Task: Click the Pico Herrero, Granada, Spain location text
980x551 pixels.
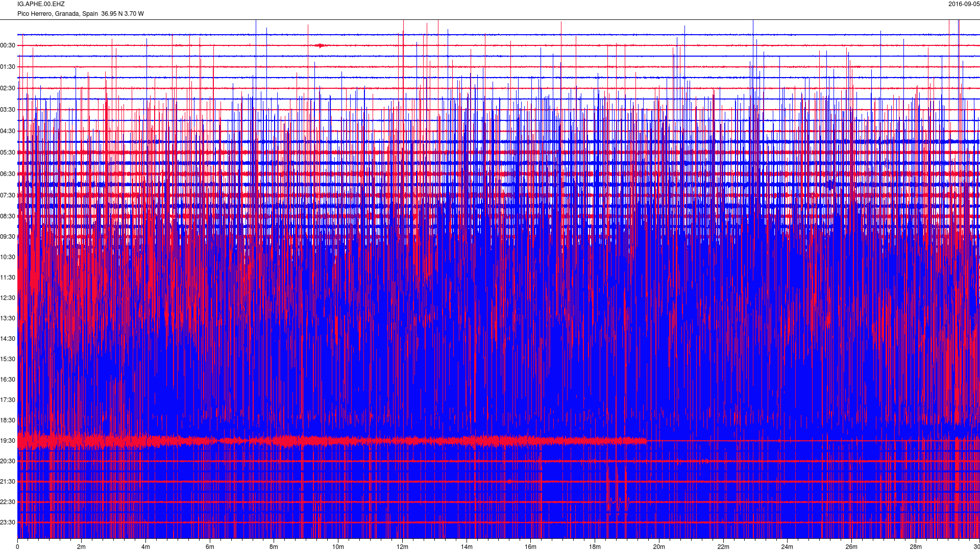Action: (58, 14)
